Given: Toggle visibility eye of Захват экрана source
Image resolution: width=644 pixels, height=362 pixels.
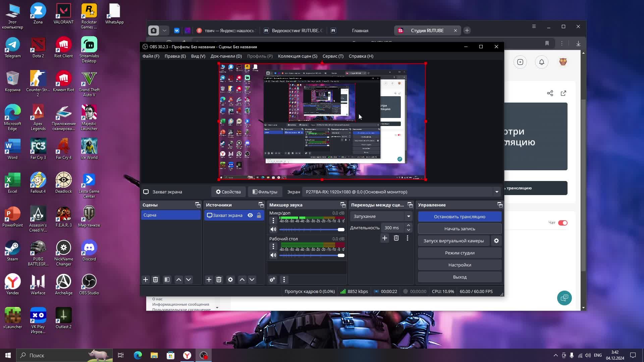Looking at the screenshot, I should pyautogui.click(x=250, y=215).
